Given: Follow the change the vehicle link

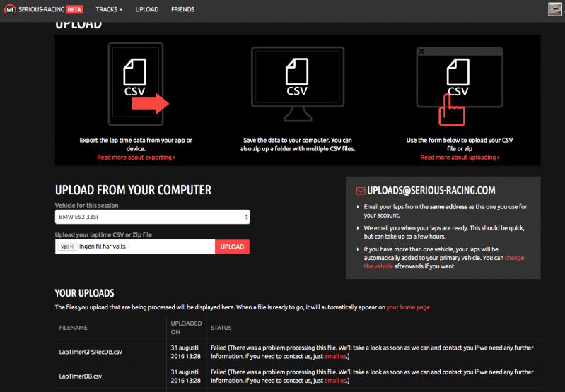Looking at the screenshot, I should tap(444, 262).
